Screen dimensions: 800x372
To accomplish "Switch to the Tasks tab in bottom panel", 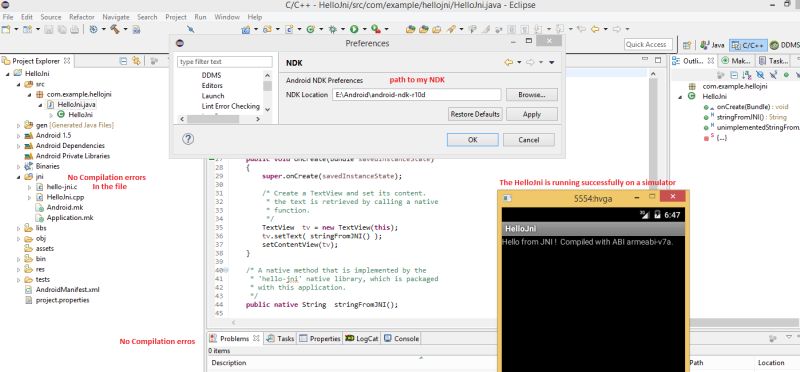I will 280,338.
